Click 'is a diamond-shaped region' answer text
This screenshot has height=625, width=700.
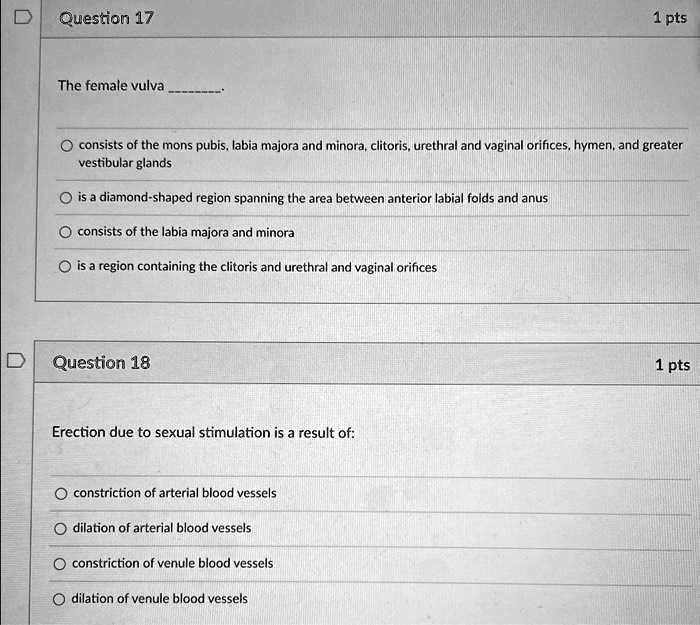tap(312, 198)
